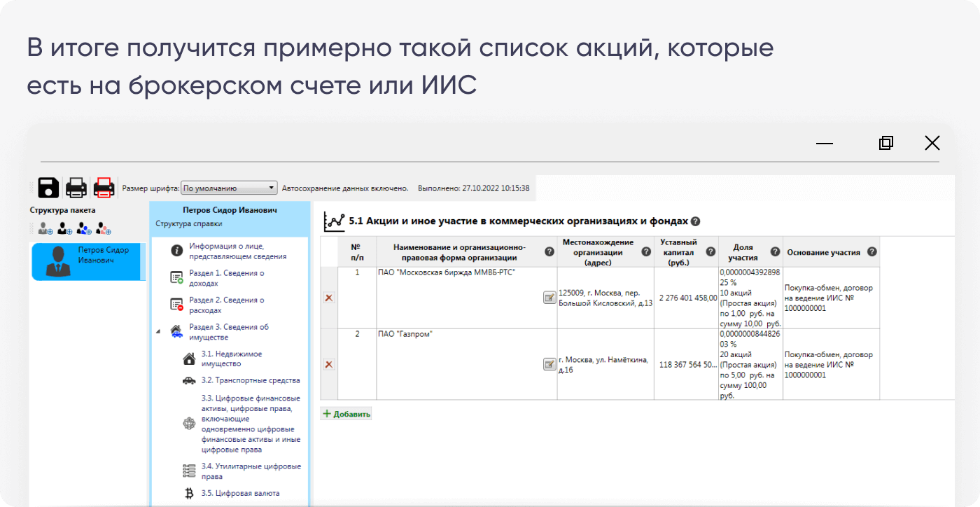
Task: Select Петров Сидор Иванович person card
Action: (87, 261)
